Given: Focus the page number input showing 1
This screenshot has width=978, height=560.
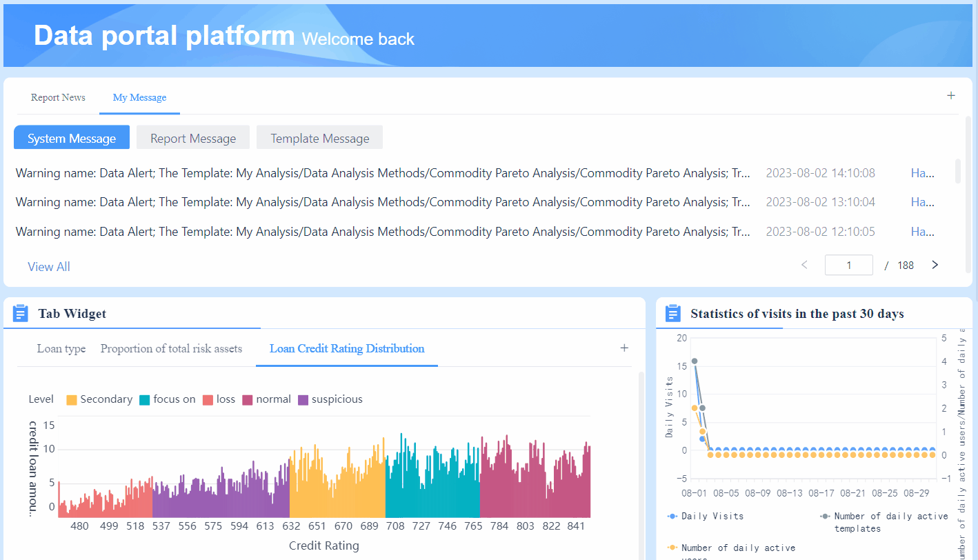Looking at the screenshot, I should point(849,265).
